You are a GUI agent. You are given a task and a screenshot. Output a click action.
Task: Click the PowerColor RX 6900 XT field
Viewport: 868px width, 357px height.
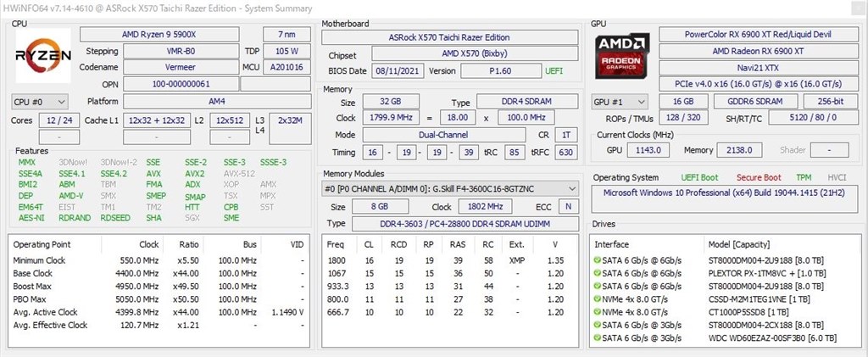tap(759, 34)
